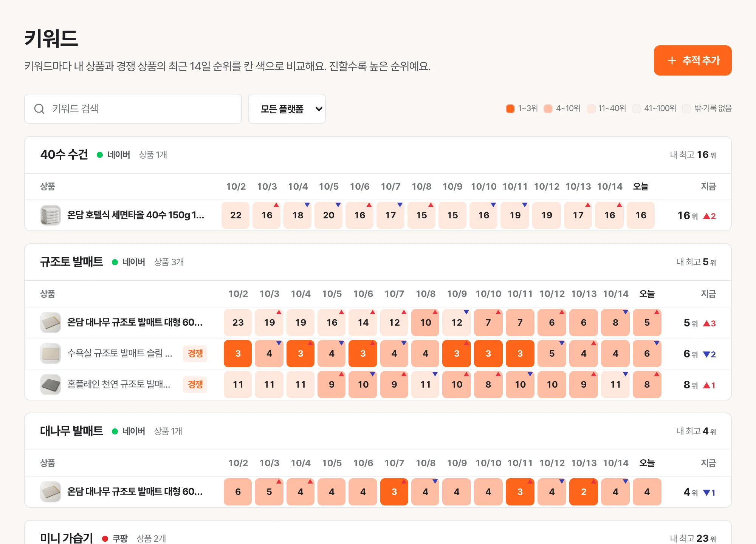Click the 경쟁 badge on 수욕실 row

(x=195, y=354)
